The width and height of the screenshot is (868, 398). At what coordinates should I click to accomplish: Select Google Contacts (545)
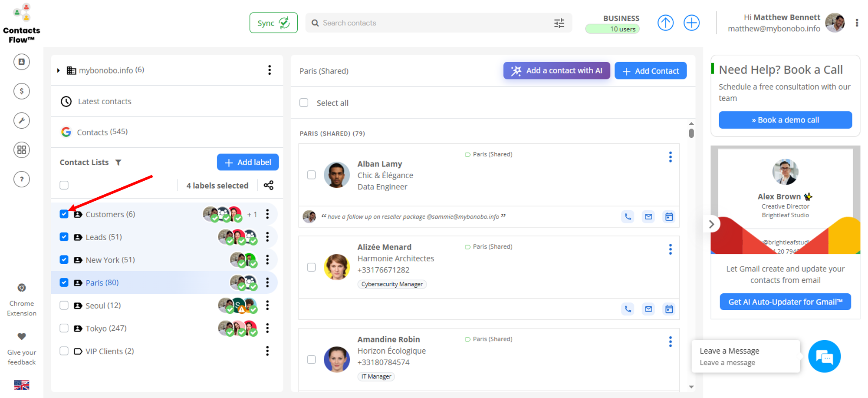pos(102,132)
